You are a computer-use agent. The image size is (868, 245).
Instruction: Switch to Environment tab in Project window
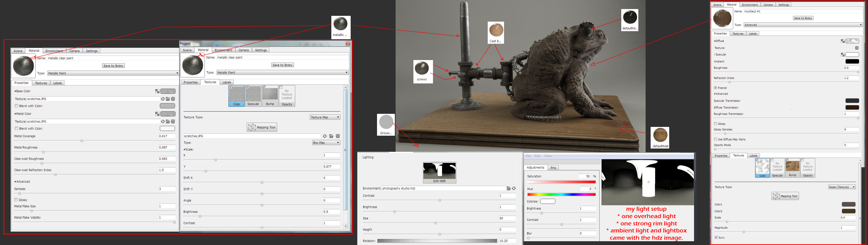[223, 50]
